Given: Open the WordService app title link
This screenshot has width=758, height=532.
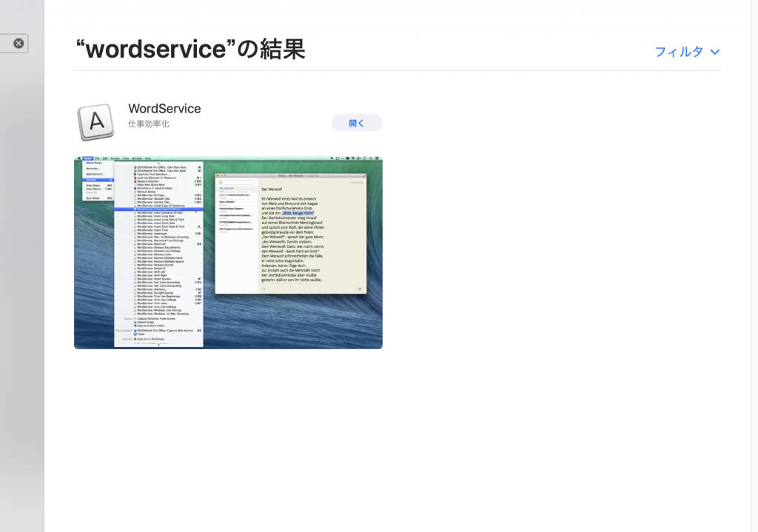Looking at the screenshot, I should coord(164,109).
